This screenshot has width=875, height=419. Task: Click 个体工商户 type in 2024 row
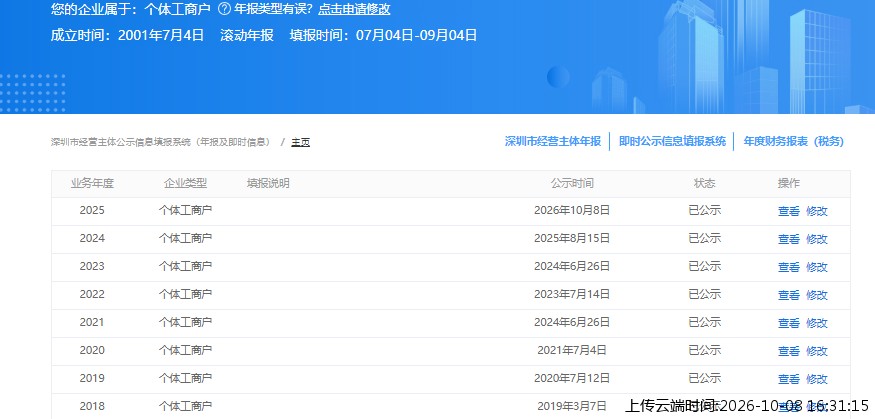(185, 238)
